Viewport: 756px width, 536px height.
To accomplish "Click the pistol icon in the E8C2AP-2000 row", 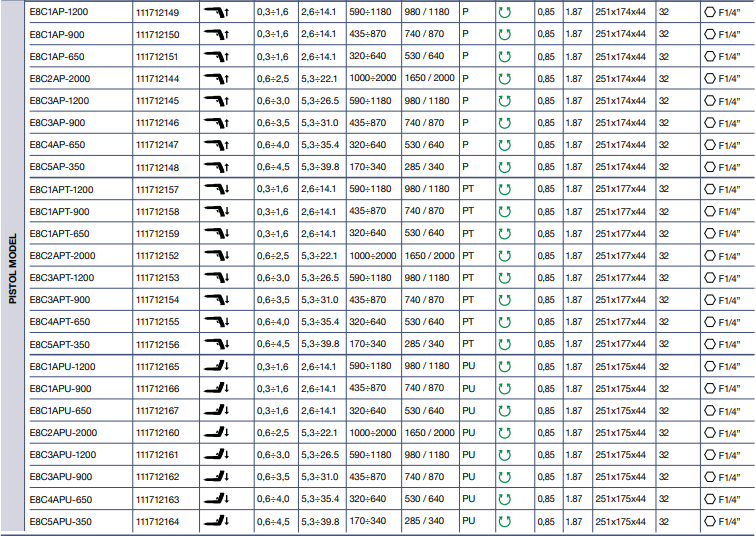I will click(x=216, y=78).
